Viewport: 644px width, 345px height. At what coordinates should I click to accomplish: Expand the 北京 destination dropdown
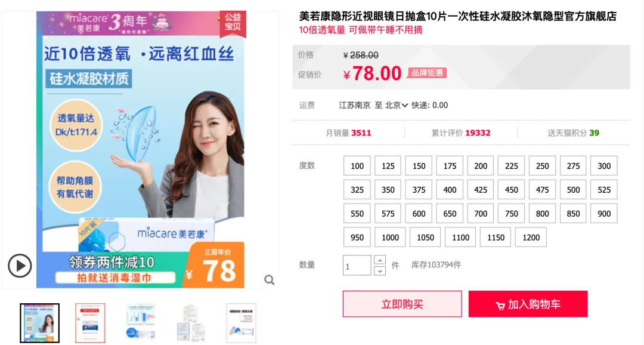point(397,105)
